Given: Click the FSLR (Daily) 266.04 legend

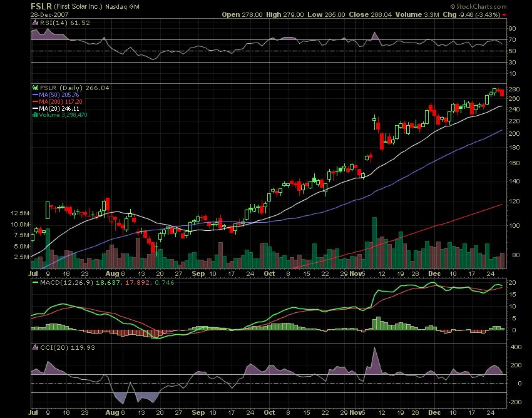Looking at the screenshot, I should click(x=74, y=88).
